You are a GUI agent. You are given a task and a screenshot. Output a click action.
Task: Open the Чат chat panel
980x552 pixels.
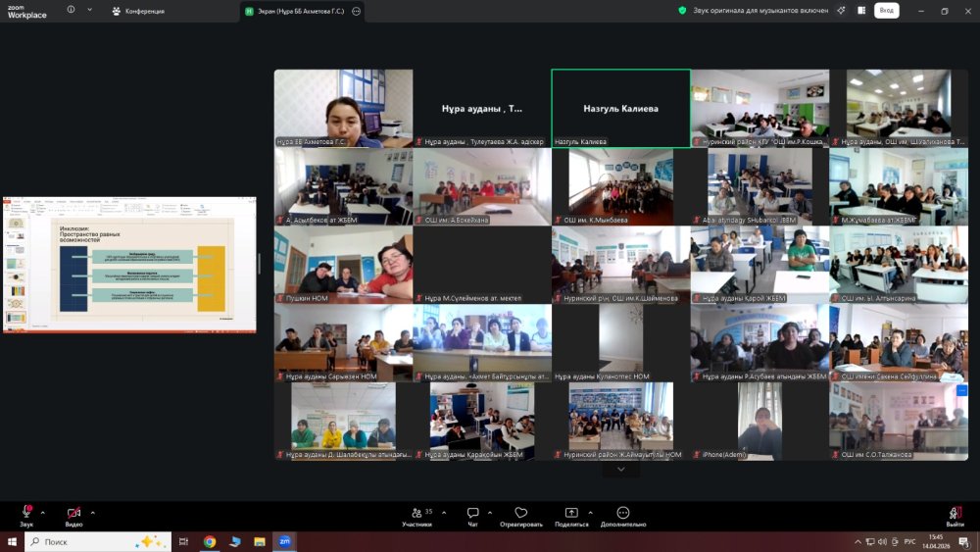473,517
